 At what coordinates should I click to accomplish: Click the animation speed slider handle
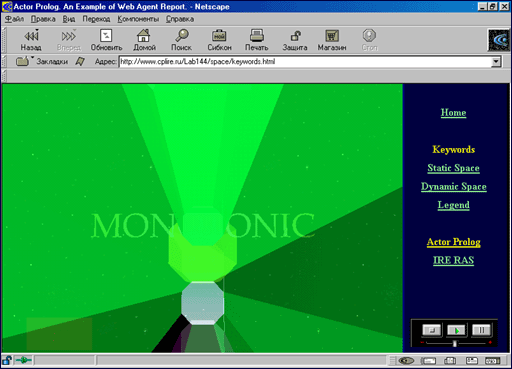454,343
